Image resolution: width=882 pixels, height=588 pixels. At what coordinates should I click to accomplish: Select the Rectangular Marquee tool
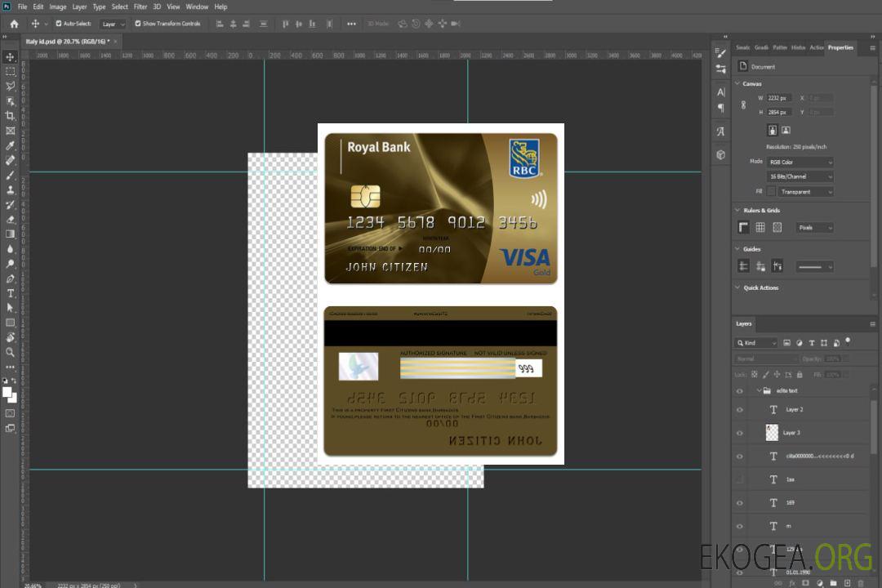10,72
